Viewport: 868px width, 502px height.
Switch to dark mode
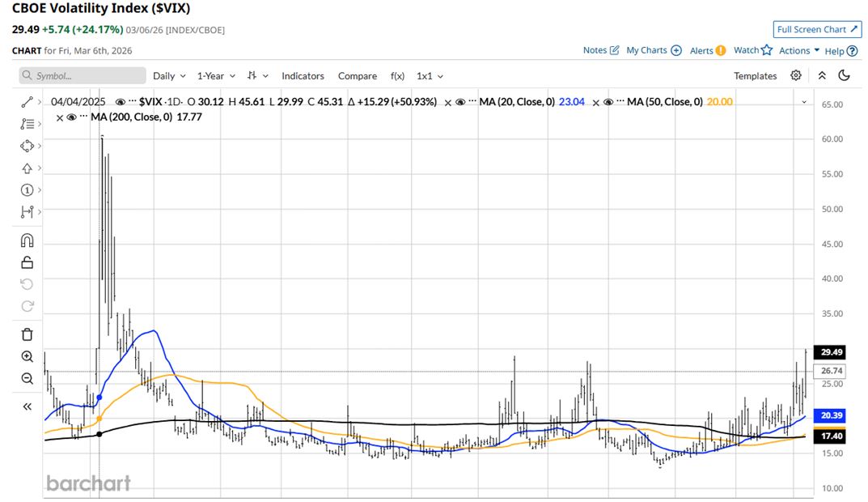pyautogui.click(x=845, y=74)
